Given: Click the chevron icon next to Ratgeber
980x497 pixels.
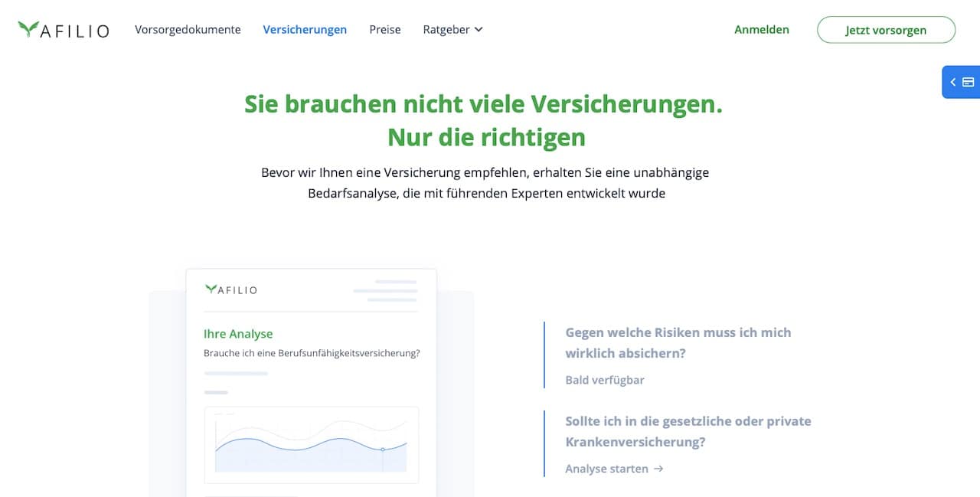Looking at the screenshot, I should click(479, 29).
